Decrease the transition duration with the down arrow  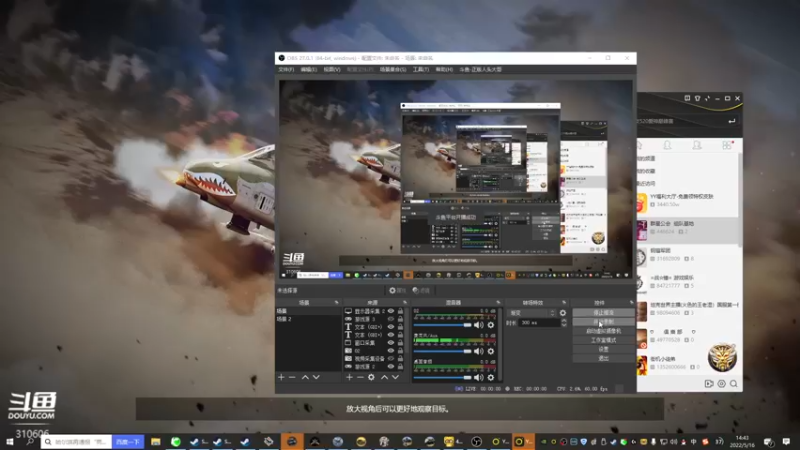point(564,325)
